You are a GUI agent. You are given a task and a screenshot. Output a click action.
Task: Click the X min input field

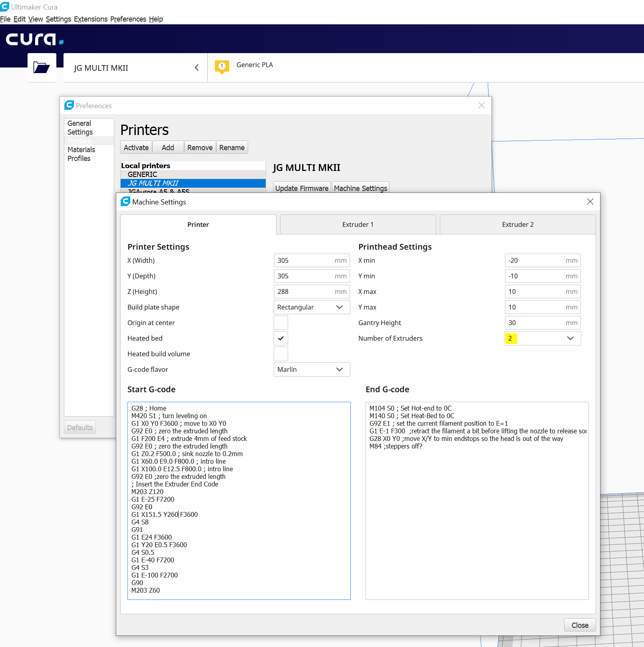(543, 260)
